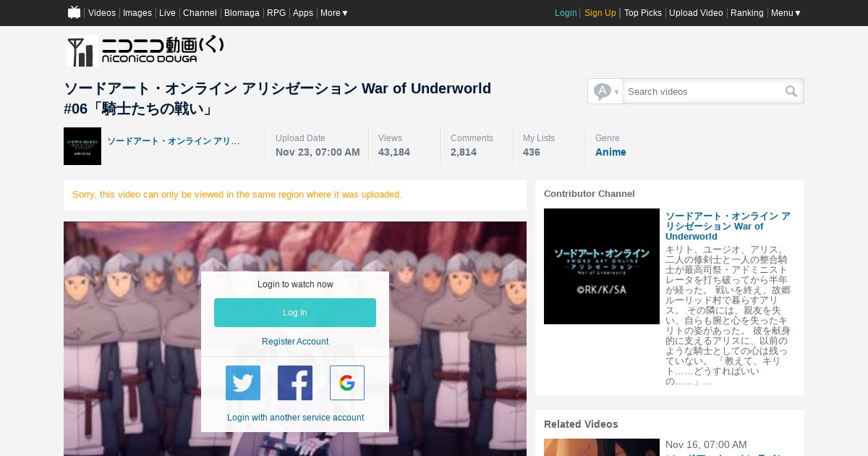This screenshot has width=868, height=456.
Task: Open Blomaga section
Action: [x=242, y=13]
